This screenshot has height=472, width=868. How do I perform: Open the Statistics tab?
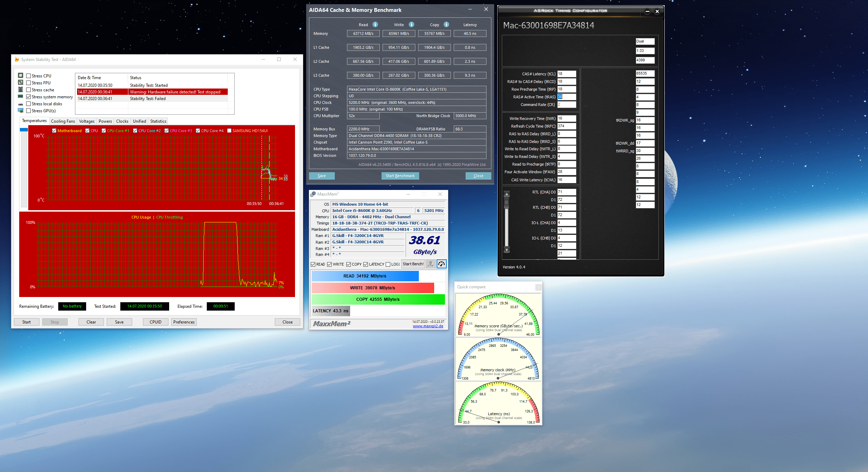click(158, 121)
